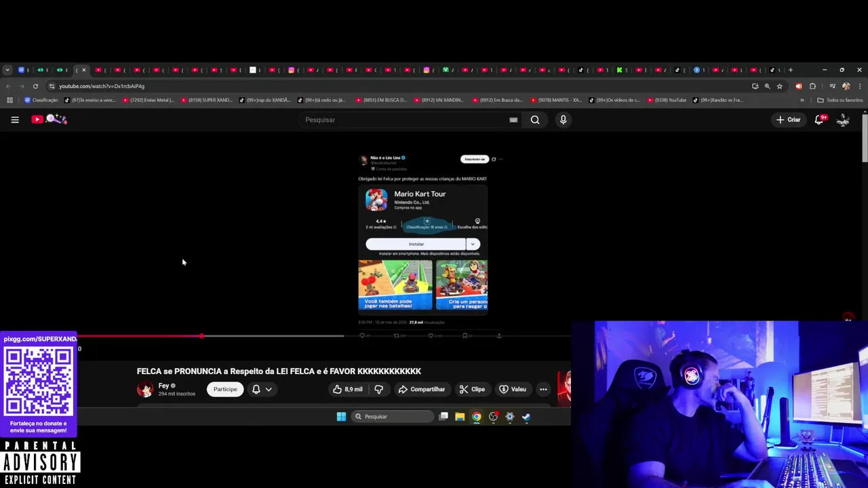Start voice search with the microphone
Screen dimensions: 868x488
pos(563,120)
